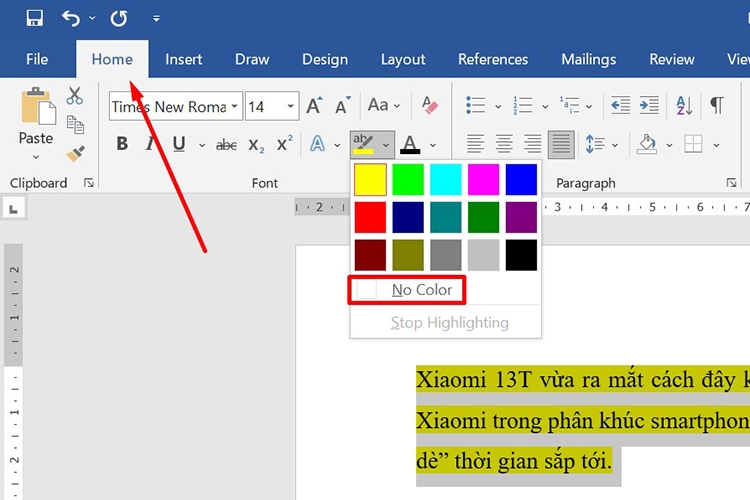Click Decrease Indent icon
The width and height of the screenshot is (750, 500).
pyautogui.click(x=620, y=105)
